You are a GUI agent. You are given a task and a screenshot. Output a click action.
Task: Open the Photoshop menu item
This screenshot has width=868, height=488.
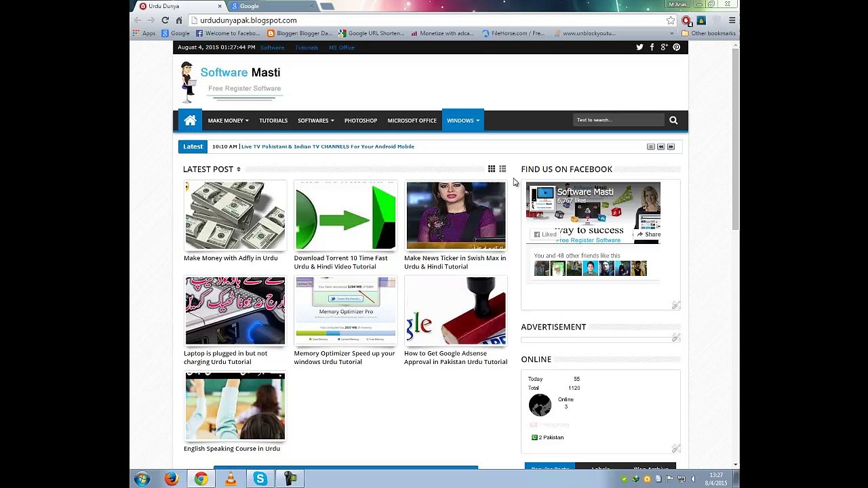pos(361,121)
